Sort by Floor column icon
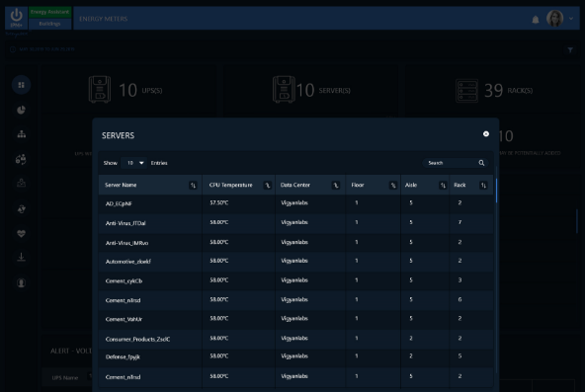Viewport: 585px width, 392px height. (x=393, y=186)
